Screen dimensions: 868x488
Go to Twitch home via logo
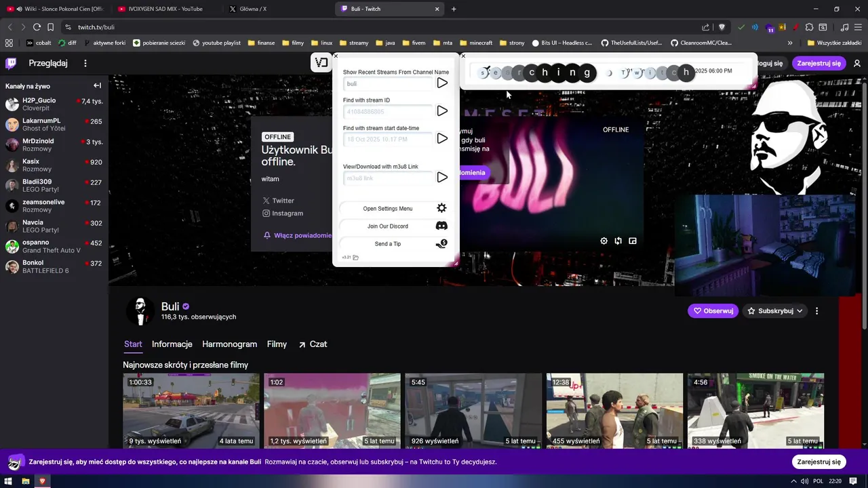click(x=11, y=63)
